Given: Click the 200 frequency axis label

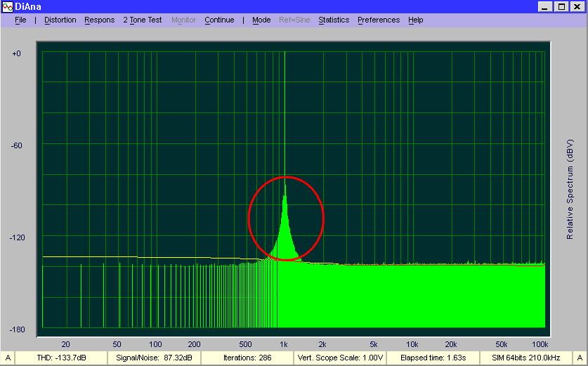Looking at the screenshot, I should 194,344.
